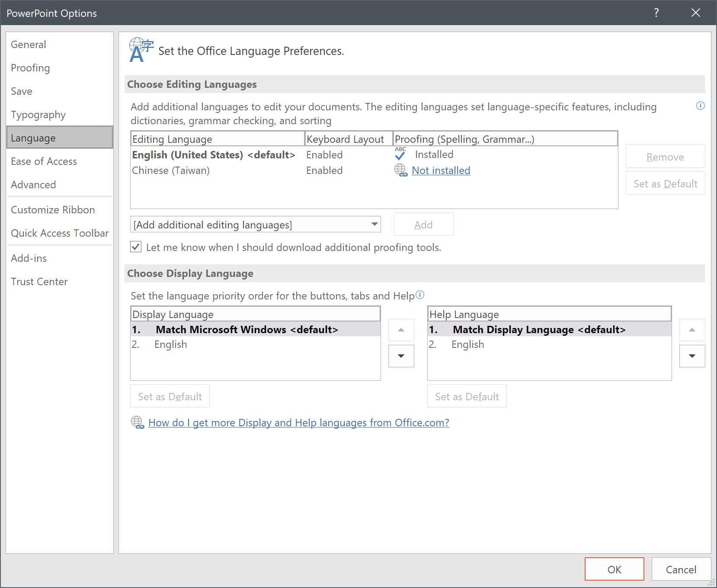This screenshot has height=588, width=717.
Task: Switch to the Advanced options category
Action: tap(60, 185)
